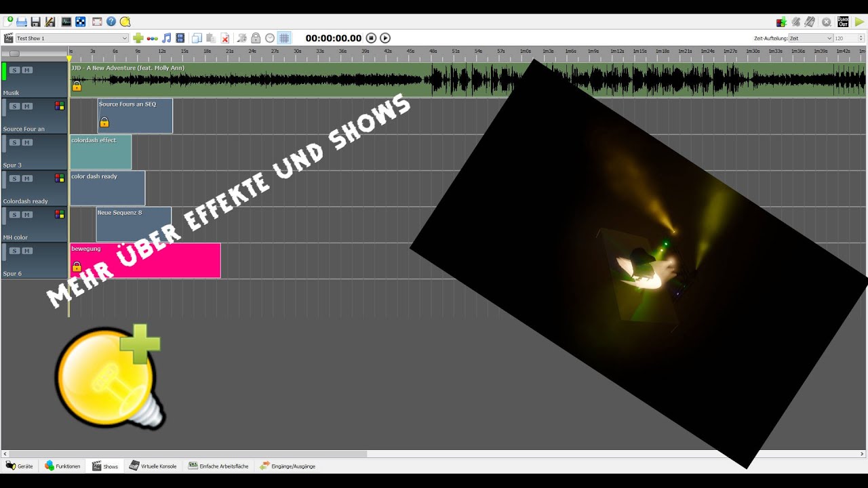Click the timeline zoom slider above the tracks

point(14,54)
